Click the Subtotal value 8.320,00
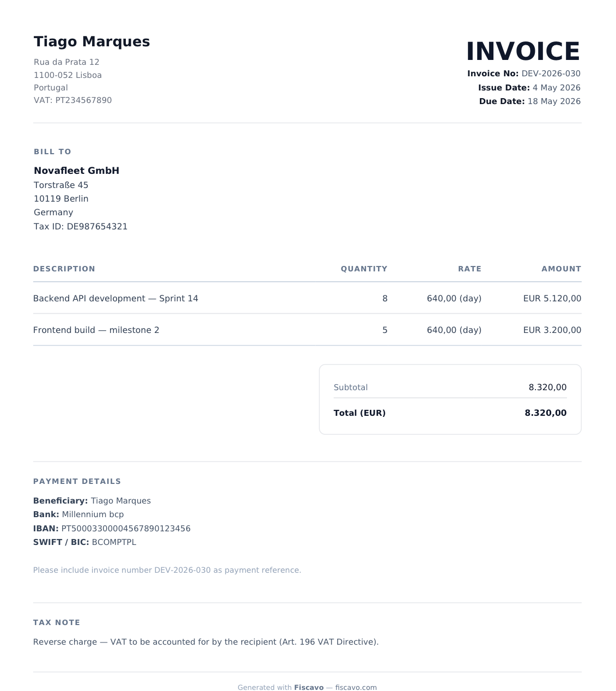616x691 pixels. pyautogui.click(x=547, y=387)
